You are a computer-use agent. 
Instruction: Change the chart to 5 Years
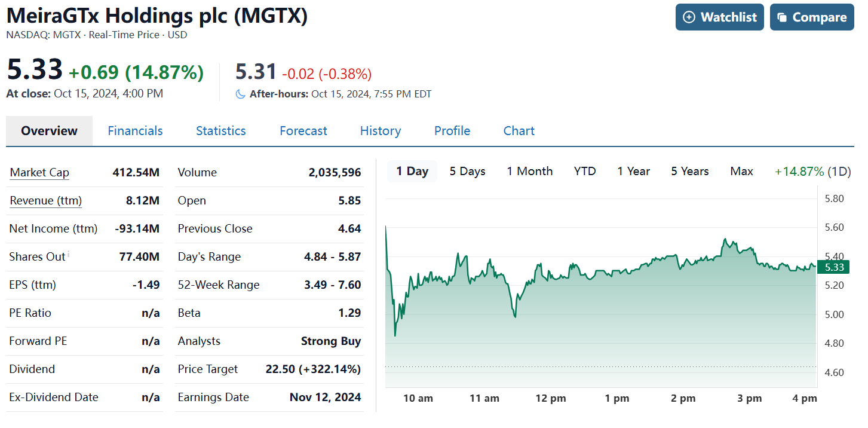point(689,172)
